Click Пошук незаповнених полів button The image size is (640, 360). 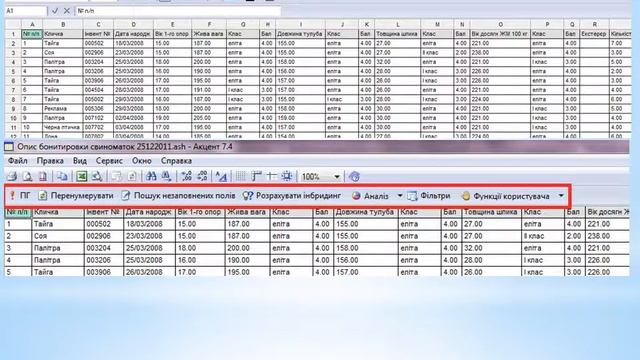178,196
